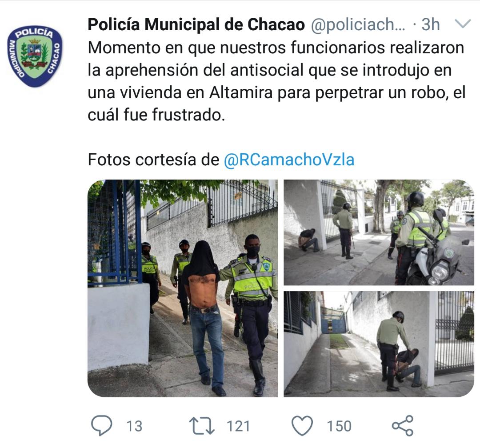View top-right photo with police motorcycle

point(379,232)
